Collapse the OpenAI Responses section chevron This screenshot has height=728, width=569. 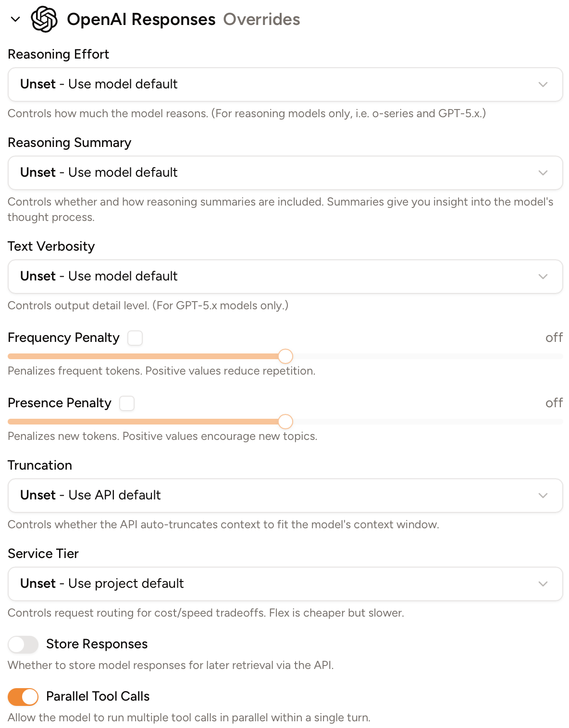coord(15,20)
